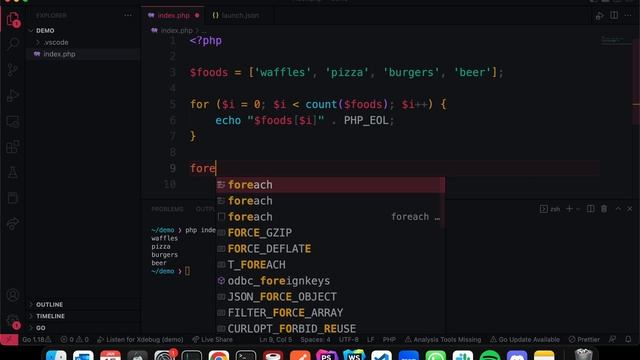The image size is (640, 360).
Task: Click the feedback icon in status bar
Action: [612, 339]
